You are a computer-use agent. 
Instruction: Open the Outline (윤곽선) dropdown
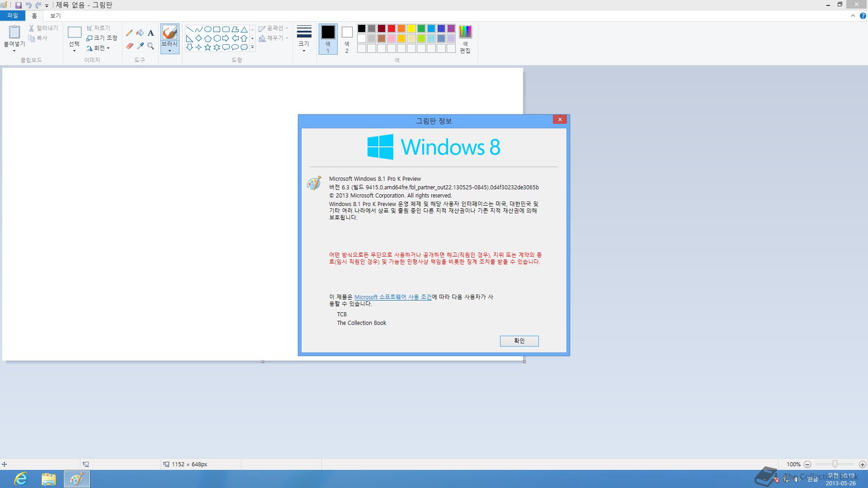[273, 28]
